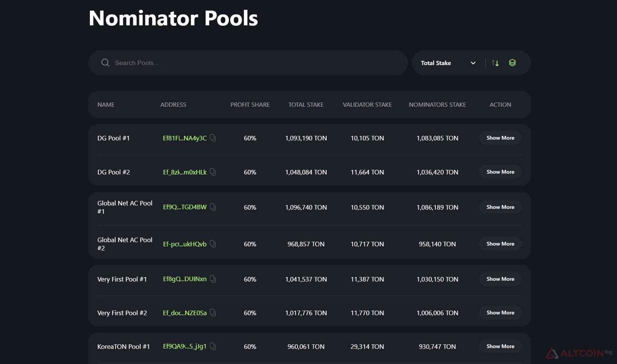Copy the KoreaTON Pool #1 address
The height and width of the screenshot is (364, 617).
pos(213,346)
